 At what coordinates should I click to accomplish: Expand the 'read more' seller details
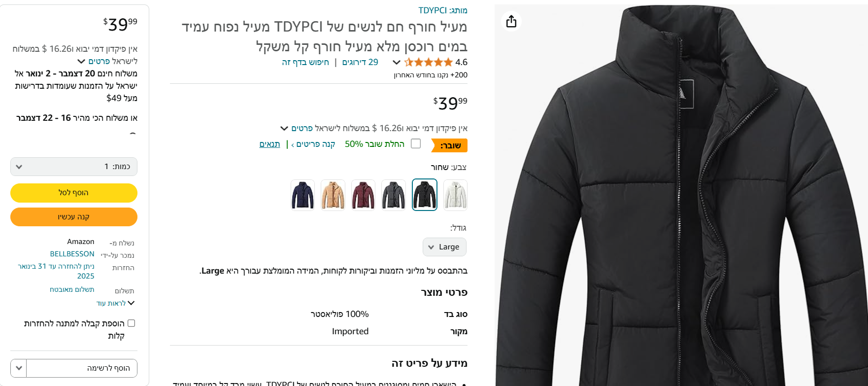(x=115, y=303)
